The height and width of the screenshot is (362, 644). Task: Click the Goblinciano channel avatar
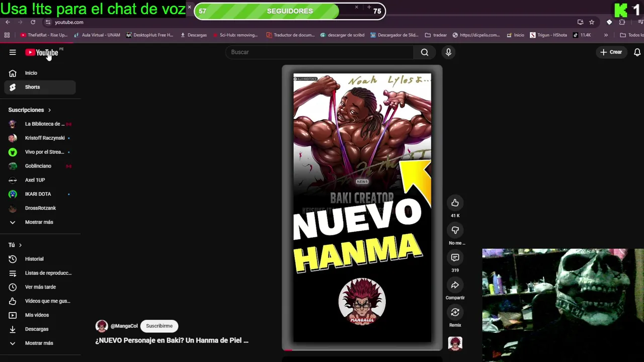point(13,166)
